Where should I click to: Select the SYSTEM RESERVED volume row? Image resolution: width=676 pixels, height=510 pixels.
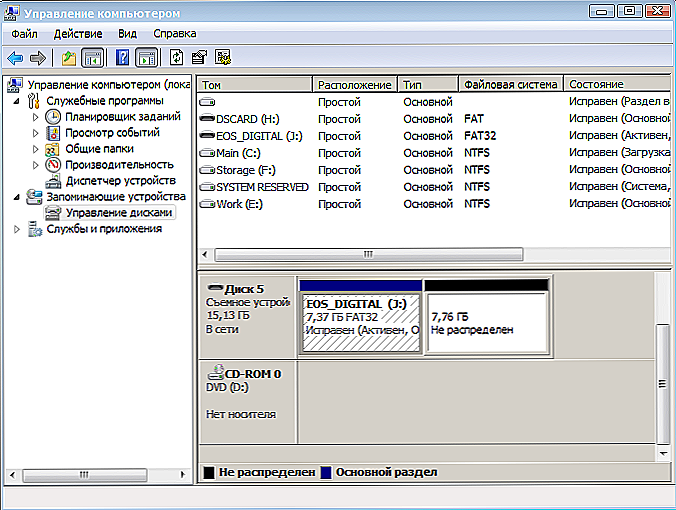pos(434,187)
